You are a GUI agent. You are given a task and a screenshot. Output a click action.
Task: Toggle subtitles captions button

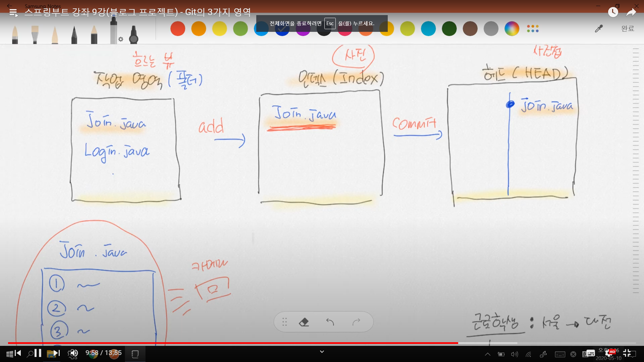click(590, 353)
